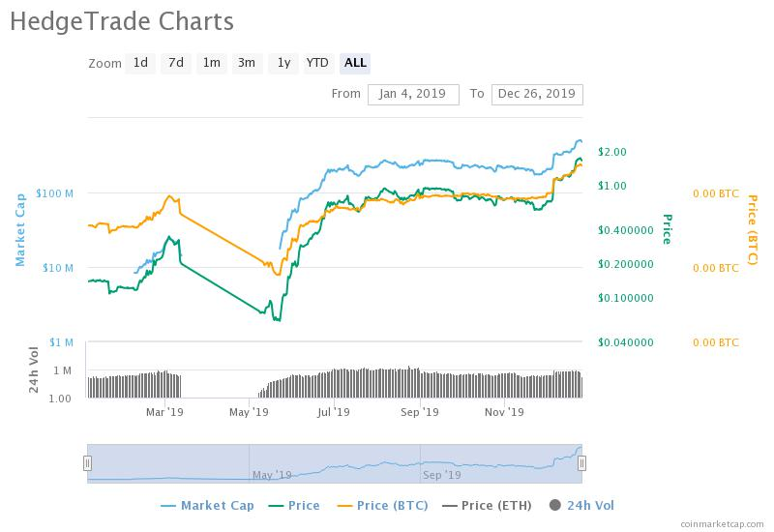774x532 pixels.
Task: Click the right navigator range handle
Action: tap(582, 463)
